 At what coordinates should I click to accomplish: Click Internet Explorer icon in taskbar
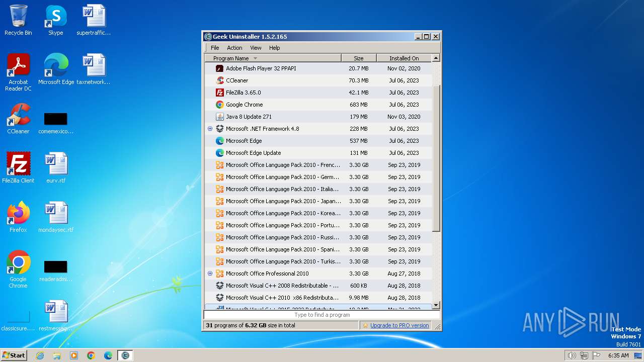tap(40, 355)
